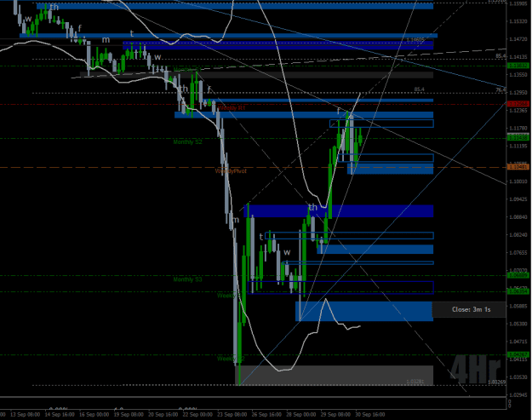Viewport: 532px width, 420px height.
Task: Click the 1.12365 price scale value
Action: click(x=518, y=111)
